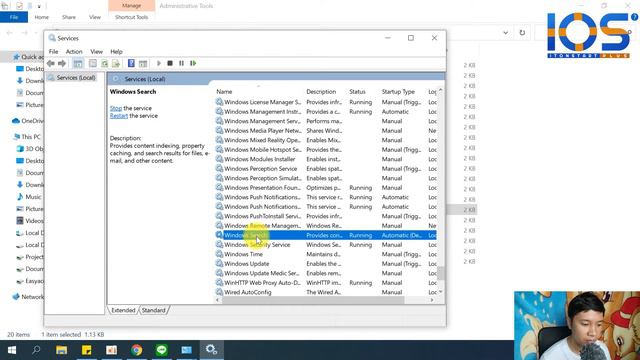Image resolution: width=640 pixels, height=360 pixels.
Task: Click the Forward arrow in Services toolbar
Action: point(62,63)
